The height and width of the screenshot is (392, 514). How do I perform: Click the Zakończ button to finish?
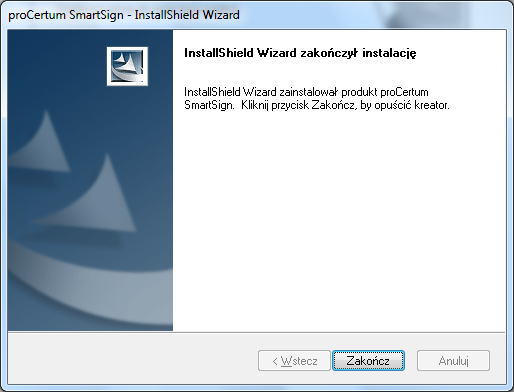click(368, 360)
